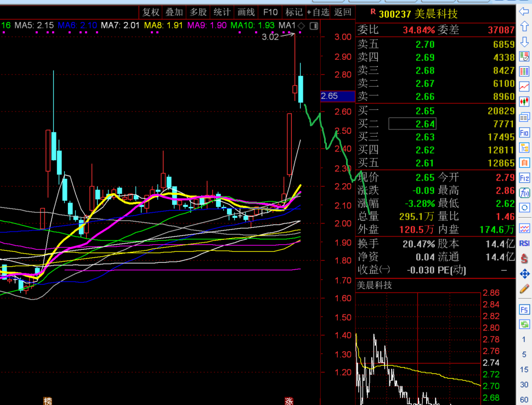Viewport: 532px width, 405px height.
Task: Click the 买四 price 2.62
Action: point(425,150)
